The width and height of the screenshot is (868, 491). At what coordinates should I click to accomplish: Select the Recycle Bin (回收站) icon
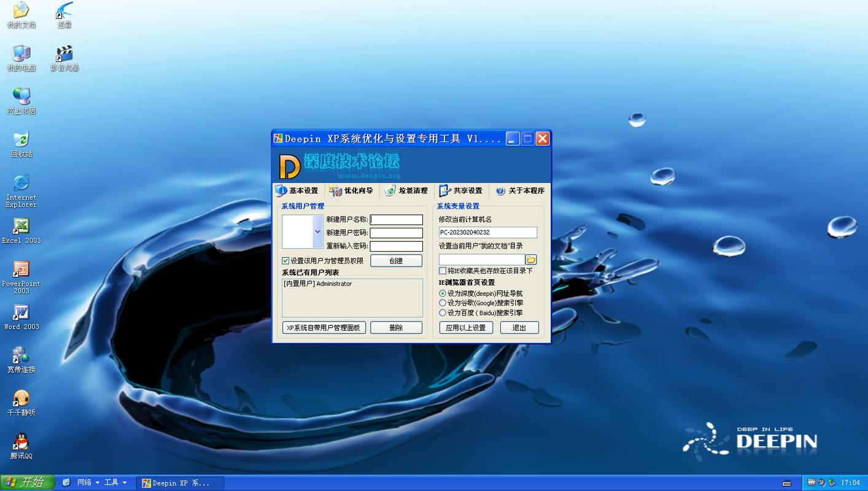pos(21,141)
